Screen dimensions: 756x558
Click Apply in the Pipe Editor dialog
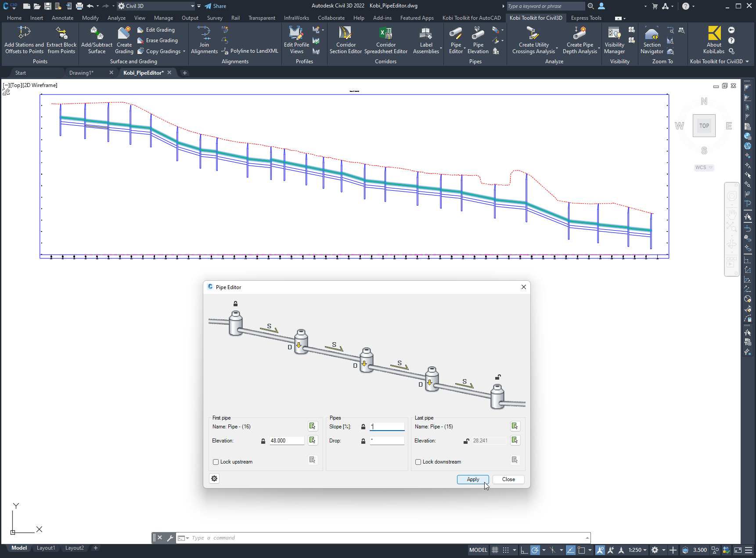472,479
